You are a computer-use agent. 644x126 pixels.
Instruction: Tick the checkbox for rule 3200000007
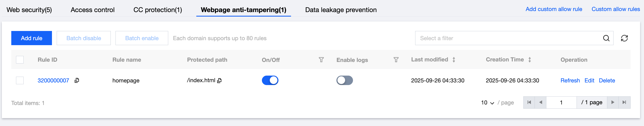pyautogui.click(x=20, y=80)
